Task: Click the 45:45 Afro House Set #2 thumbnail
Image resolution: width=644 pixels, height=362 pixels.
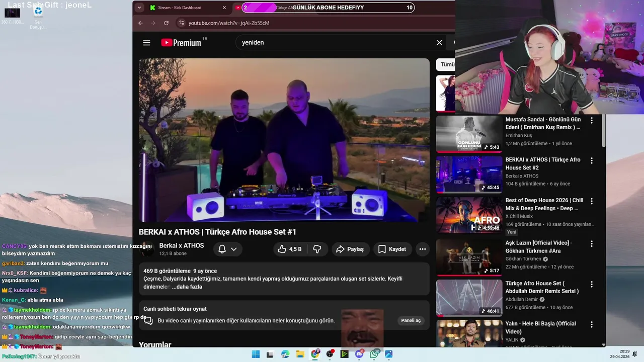Action: [469, 174]
